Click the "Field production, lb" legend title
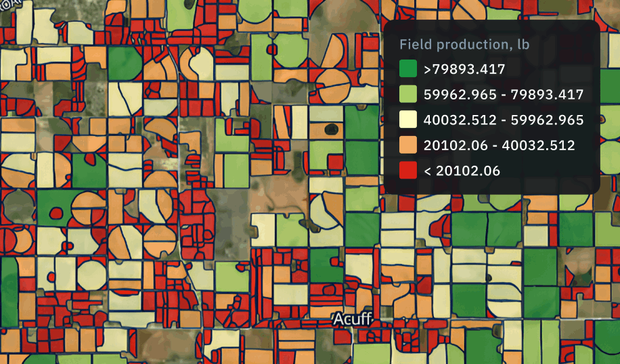Screen dimensions: 620x364 (464, 44)
